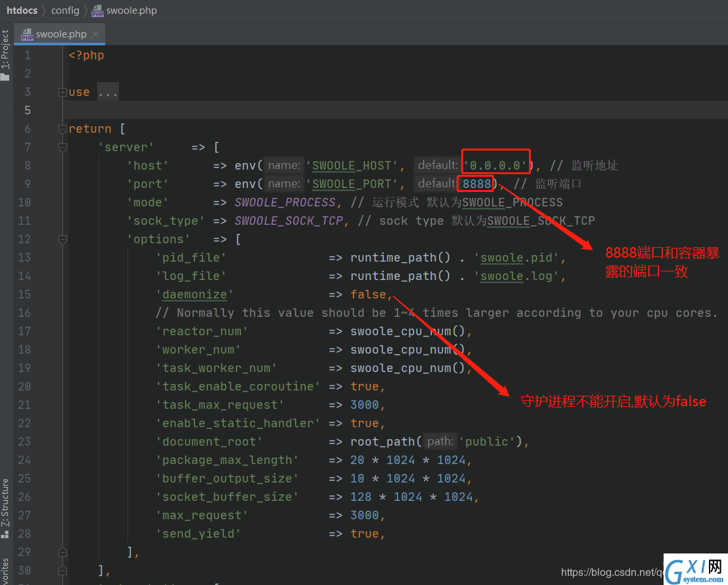The image size is (728, 585).
Task: Click the 'document_root' key
Action: pos(209,442)
